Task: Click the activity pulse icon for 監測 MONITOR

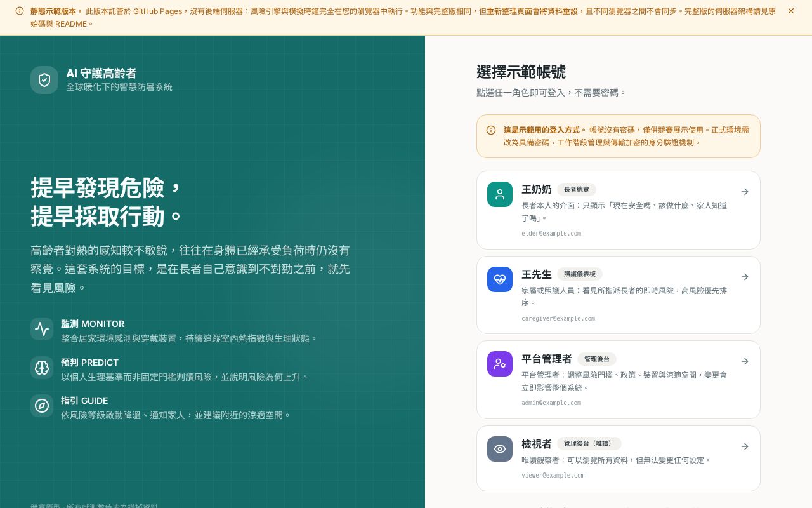Action: pos(42,329)
